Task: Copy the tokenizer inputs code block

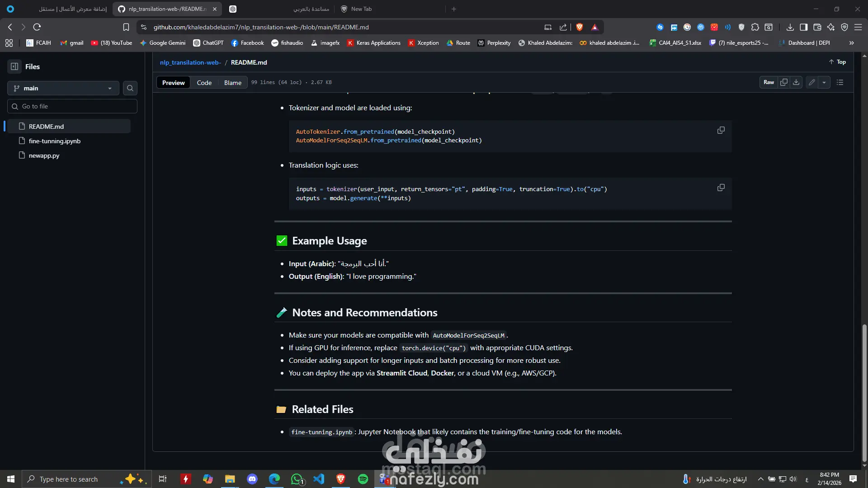Action: [x=721, y=188]
